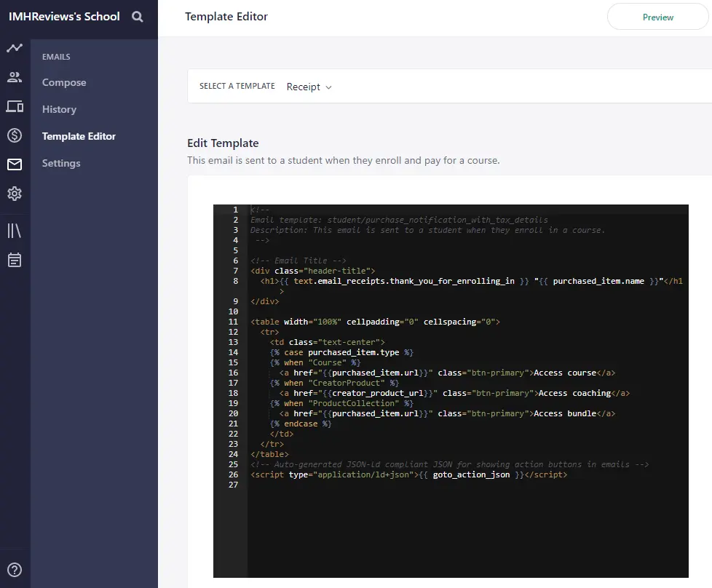Screen dimensions: 712x588
Task: Click the Preview button
Action: [x=658, y=17]
